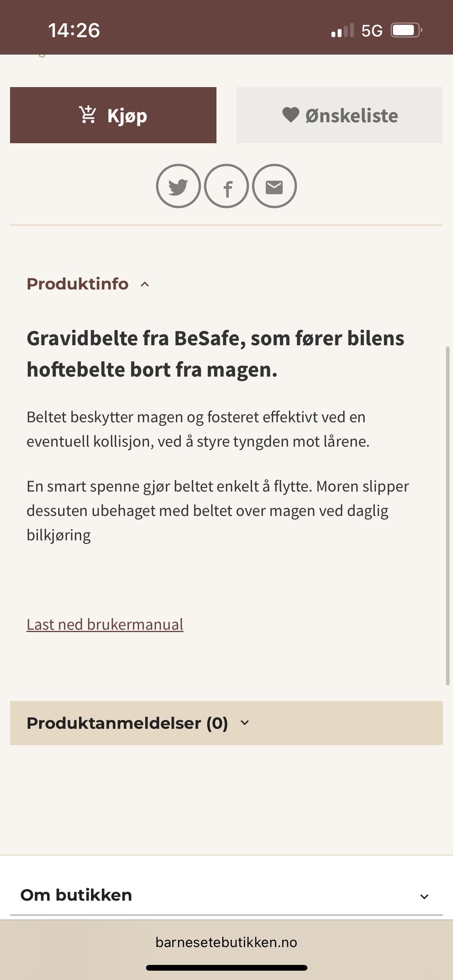Select the Produktinfo tab heading
Screen dimensions: 453x980
pos(77,283)
